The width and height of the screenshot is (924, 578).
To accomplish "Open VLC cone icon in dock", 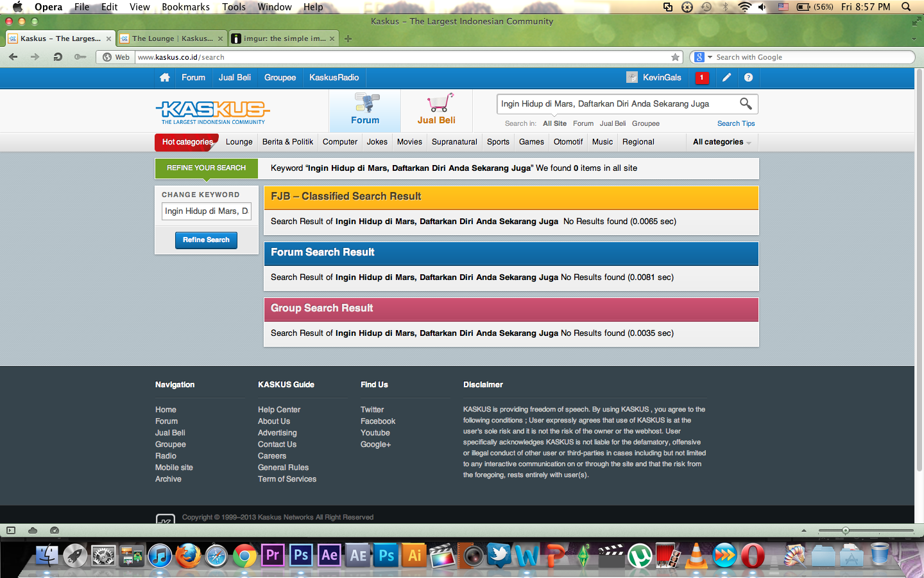I will click(x=696, y=556).
